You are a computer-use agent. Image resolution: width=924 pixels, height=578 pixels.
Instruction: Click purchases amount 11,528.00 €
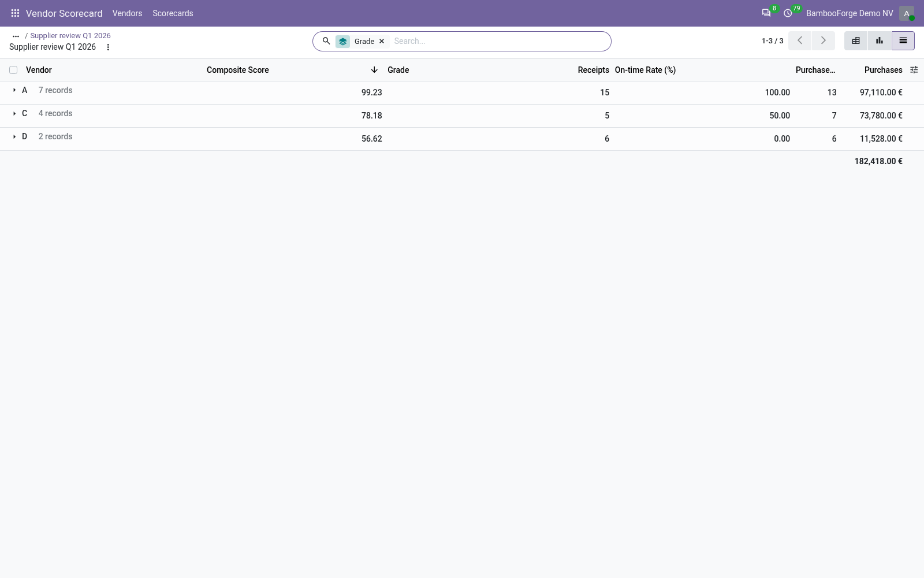click(x=881, y=139)
